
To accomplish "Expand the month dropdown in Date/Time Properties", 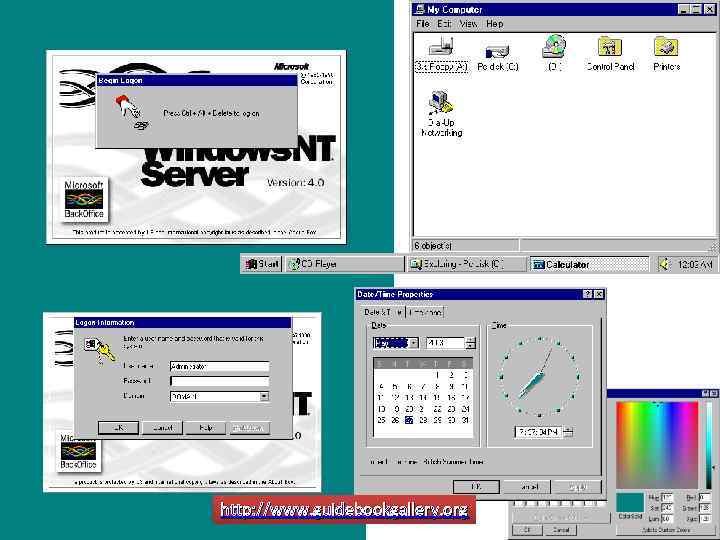I will click(414, 343).
